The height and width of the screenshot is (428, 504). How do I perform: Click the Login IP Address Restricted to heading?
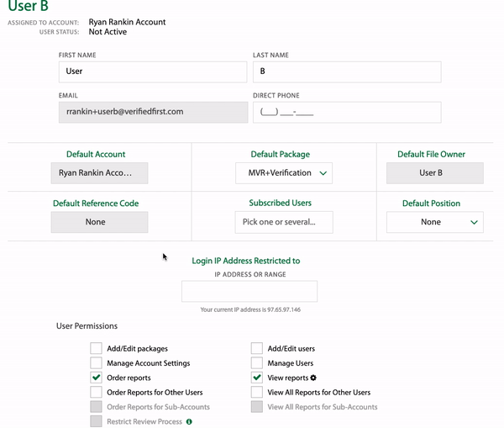pyautogui.click(x=246, y=261)
